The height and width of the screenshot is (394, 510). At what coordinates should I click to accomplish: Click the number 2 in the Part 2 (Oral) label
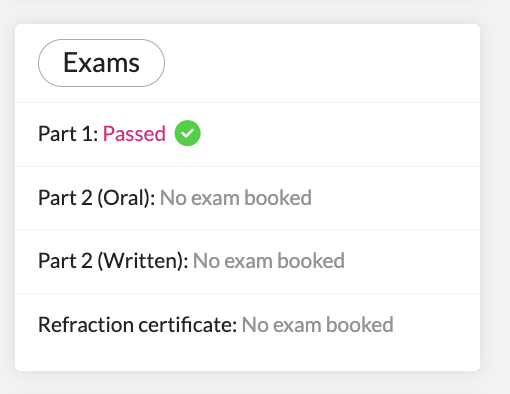click(87, 198)
